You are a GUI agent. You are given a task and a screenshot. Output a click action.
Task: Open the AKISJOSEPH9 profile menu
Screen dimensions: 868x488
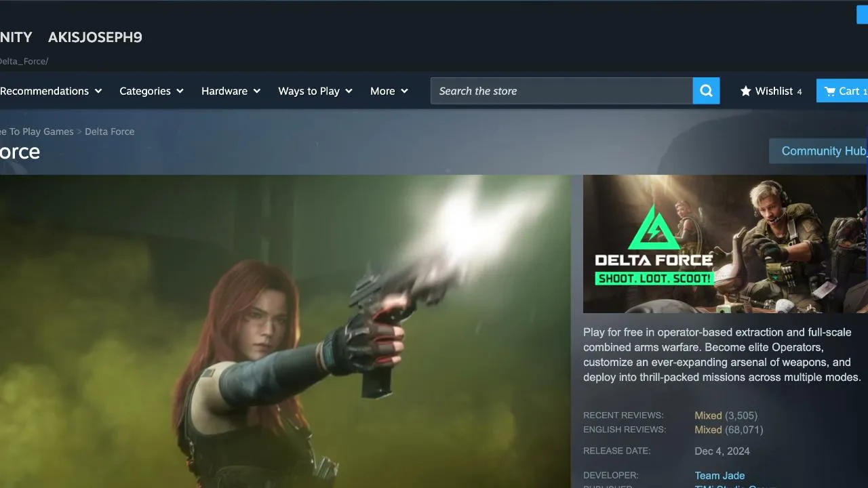point(95,37)
